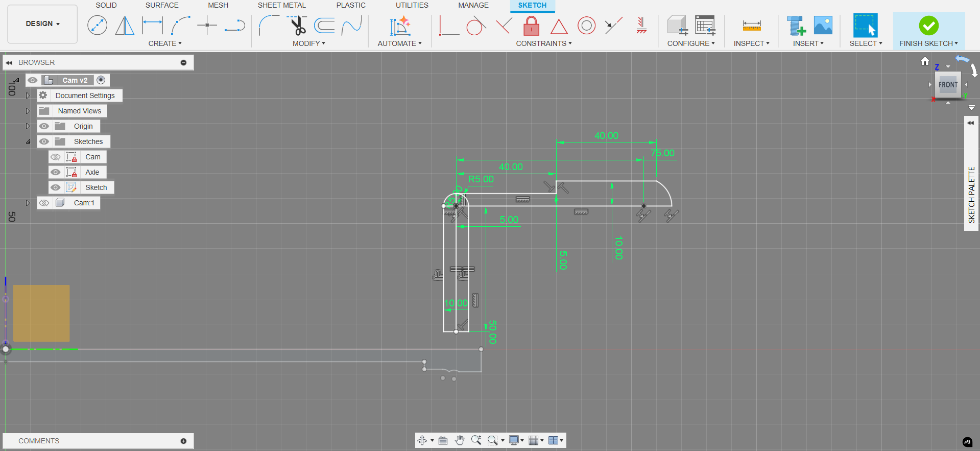Switch to the MESH tab
The image size is (980, 451).
(218, 5)
